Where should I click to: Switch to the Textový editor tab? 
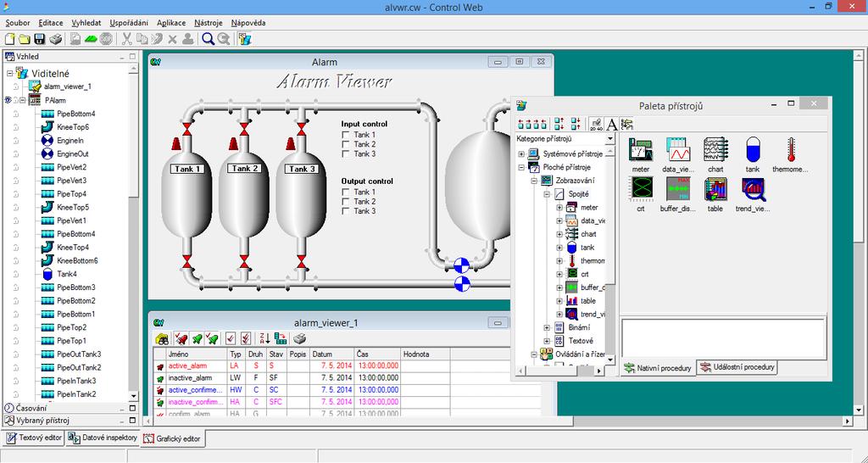point(34,438)
